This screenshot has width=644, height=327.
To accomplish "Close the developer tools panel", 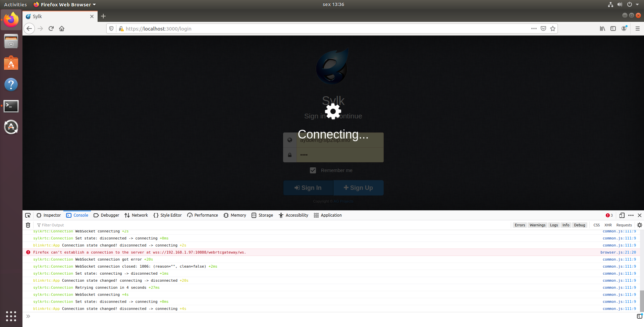I will pos(640,215).
